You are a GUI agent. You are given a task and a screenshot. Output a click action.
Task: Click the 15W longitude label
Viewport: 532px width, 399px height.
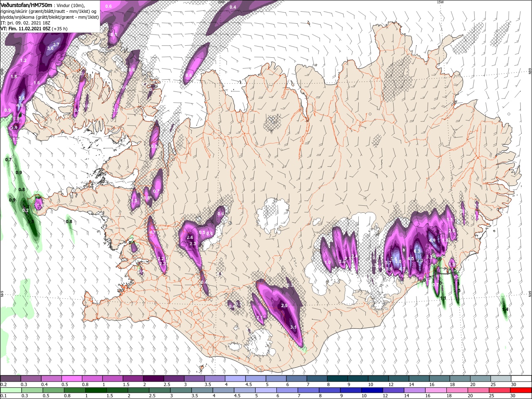pos(440,2)
